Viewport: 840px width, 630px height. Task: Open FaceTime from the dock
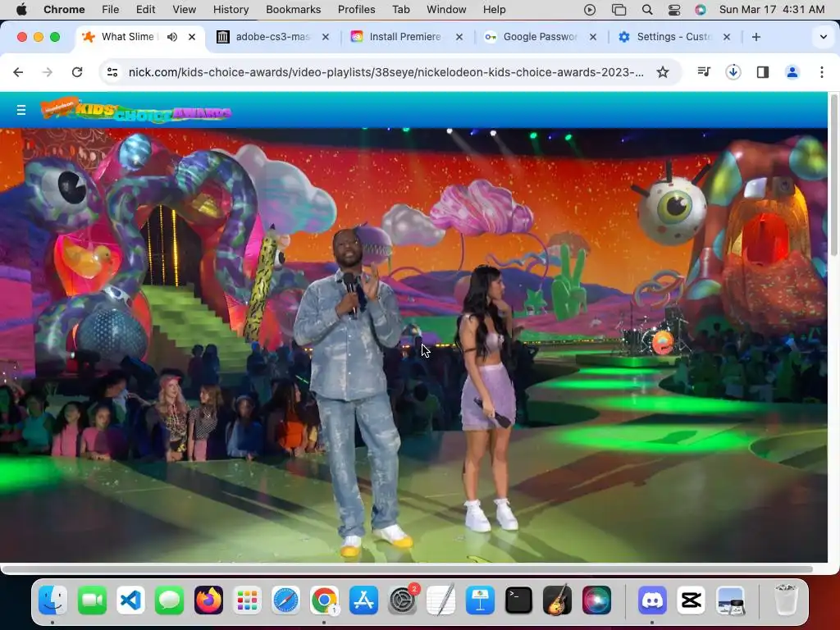point(92,600)
